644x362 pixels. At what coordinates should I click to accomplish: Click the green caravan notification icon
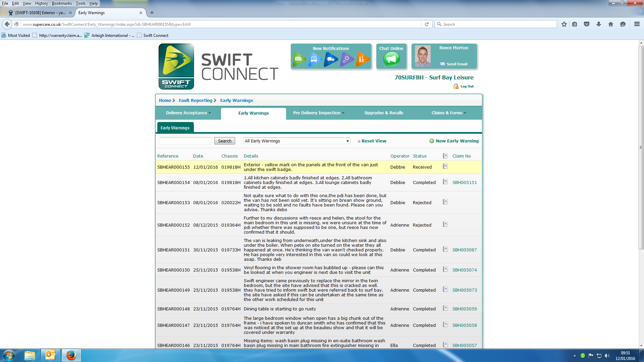[x=299, y=59]
